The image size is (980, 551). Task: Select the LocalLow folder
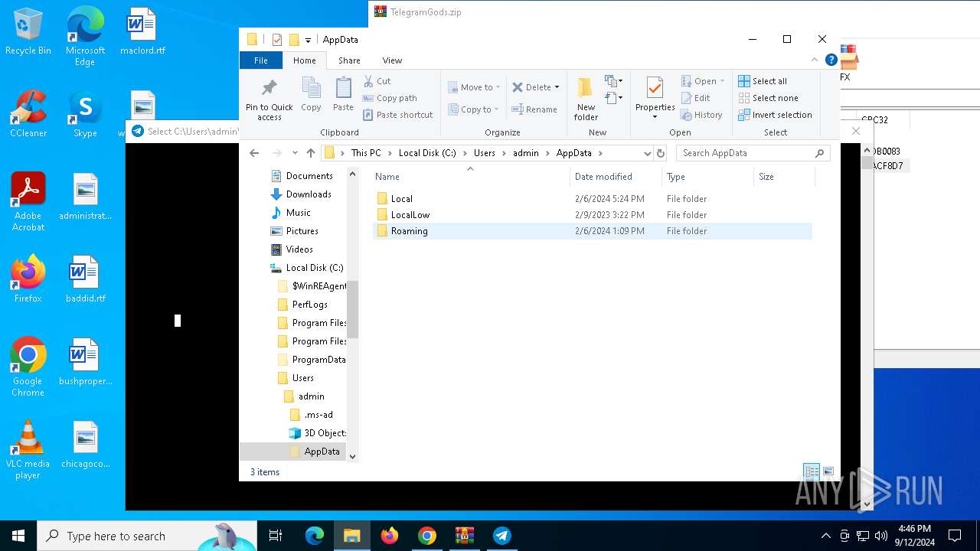[x=592, y=215]
